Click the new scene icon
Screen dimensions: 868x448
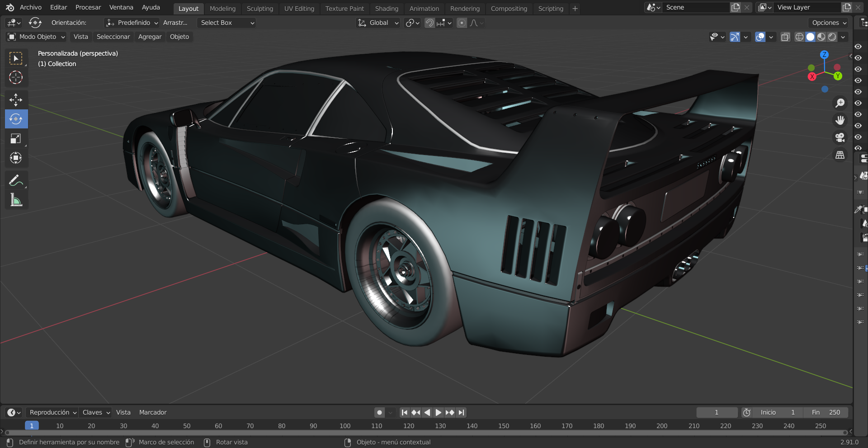[x=736, y=7]
